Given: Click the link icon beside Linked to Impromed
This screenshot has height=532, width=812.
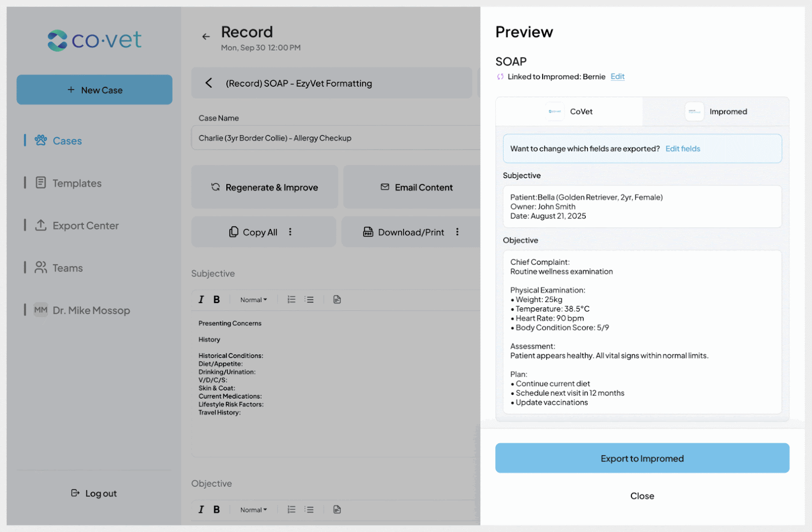Looking at the screenshot, I should tap(500, 77).
